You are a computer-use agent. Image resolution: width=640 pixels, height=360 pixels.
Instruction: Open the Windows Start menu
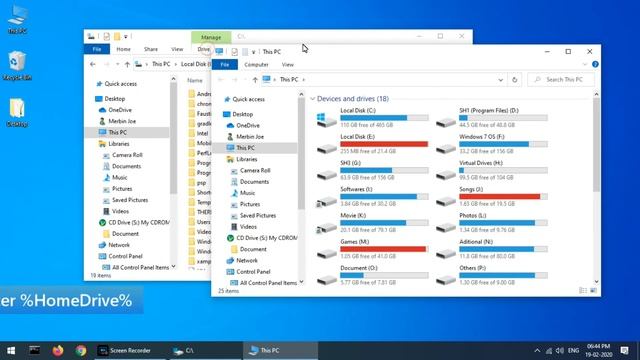[11, 350]
